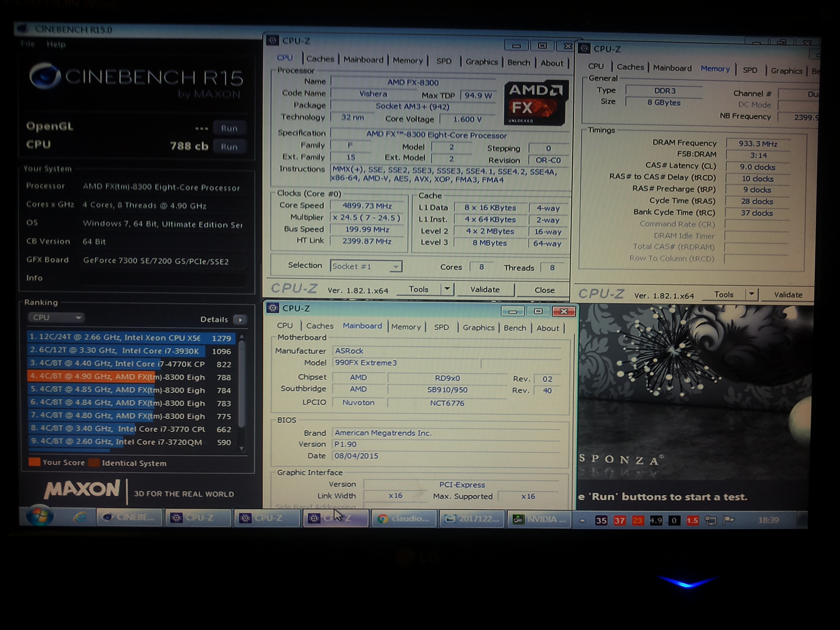Open Tools dropdown arrow in CPU tab window
The height and width of the screenshot is (630, 840).
447,289
